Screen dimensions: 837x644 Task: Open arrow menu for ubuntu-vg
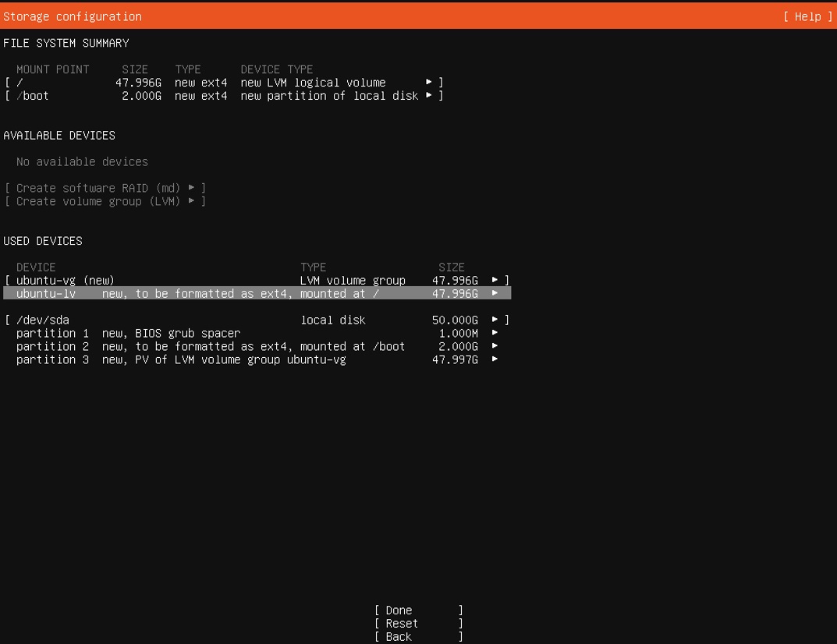tap(495, 280)
